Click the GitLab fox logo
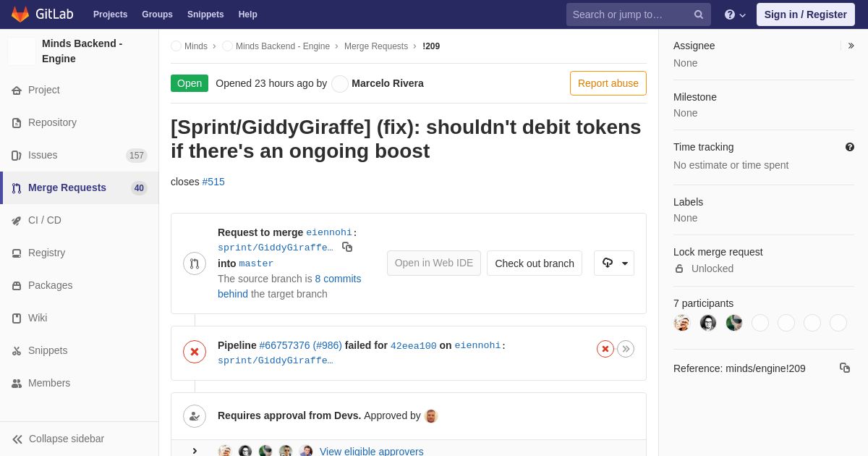The width and height of the screenshot is (868, 456). pyautogui.click(x=20, y=14)
